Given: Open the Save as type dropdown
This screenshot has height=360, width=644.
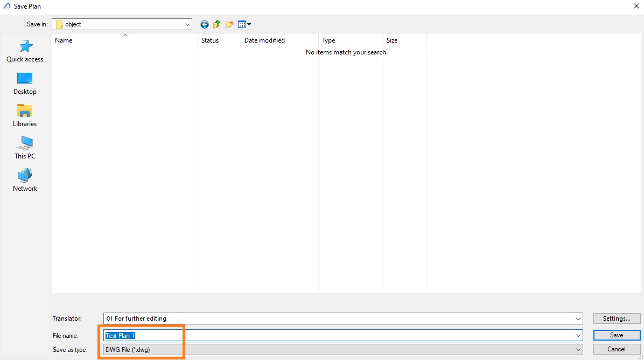Looking at the screenshot, I should [x=578, y=350].
